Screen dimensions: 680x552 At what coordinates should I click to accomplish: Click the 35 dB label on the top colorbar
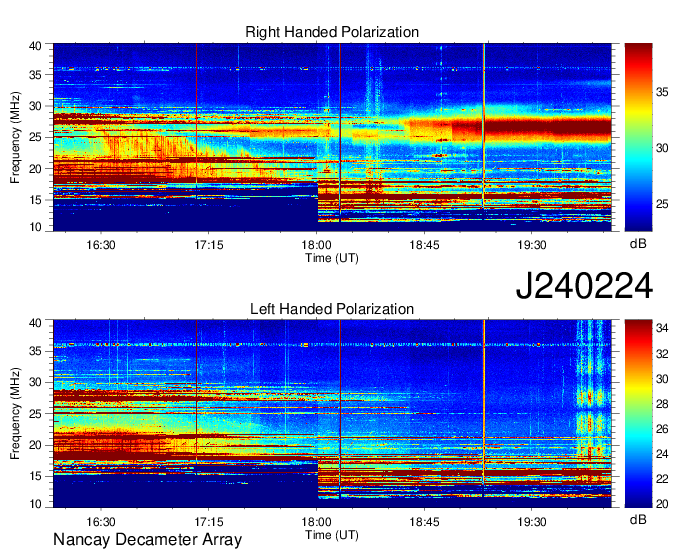[662, 92]
